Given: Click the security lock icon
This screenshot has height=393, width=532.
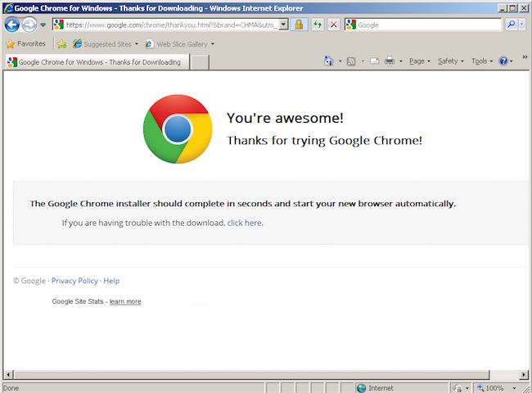Looking at the screenshot, I should click(x=299, y=25).
